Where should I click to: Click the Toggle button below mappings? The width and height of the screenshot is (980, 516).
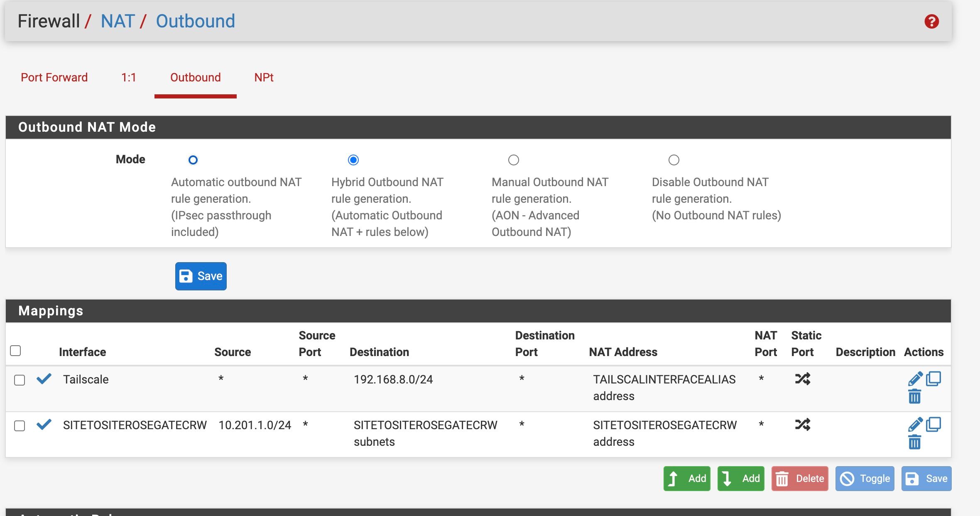tap(865, 479)
